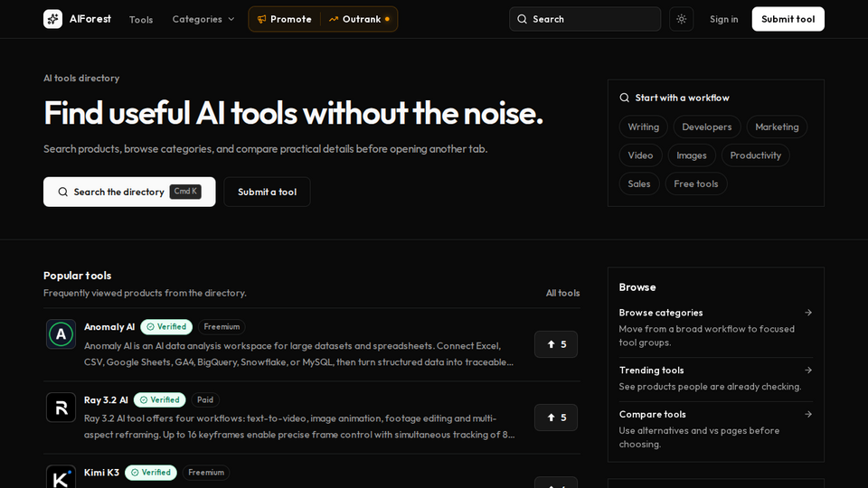Open the Compare tools link

(x=652, y=415)
